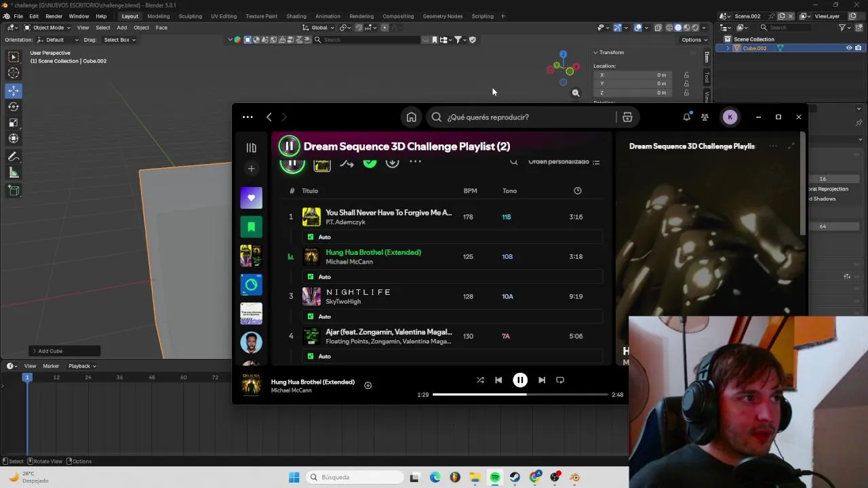This screenshot has height=488, width=868.
Task: Click the timeline current-frame playhead
Action: [x=28, y=378]
